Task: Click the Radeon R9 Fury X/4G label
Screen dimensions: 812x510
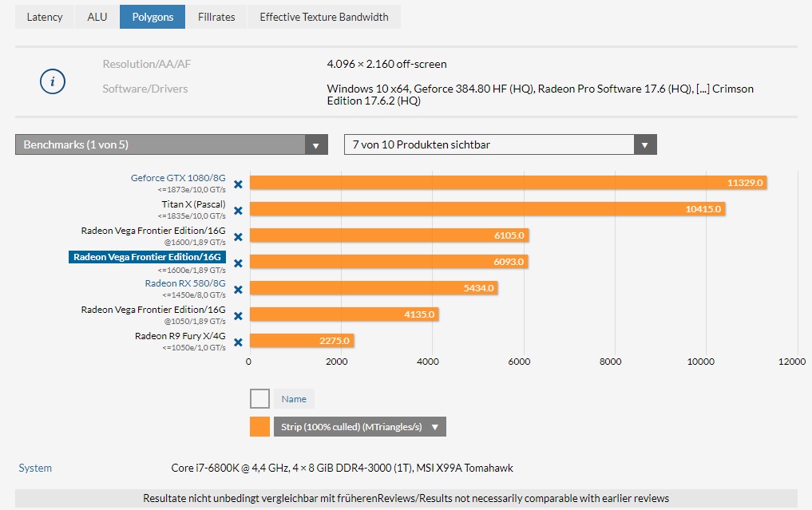Action: point(180,335)
